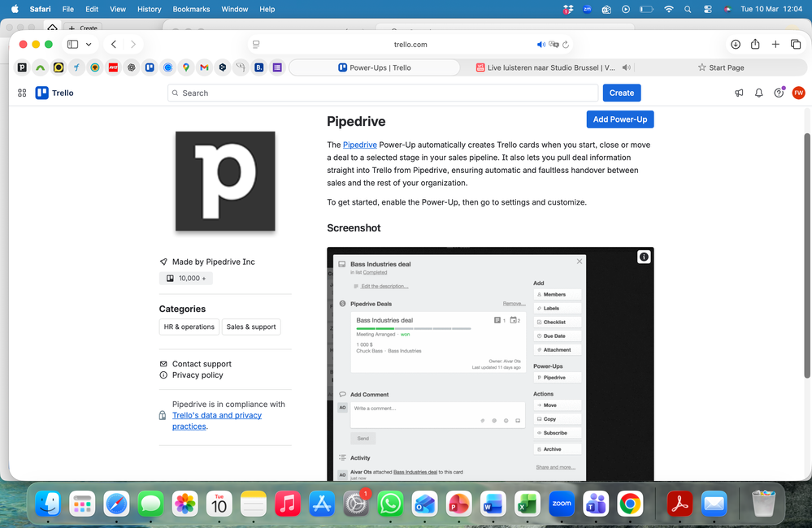Screen dimensions: 812x528
Task: Click the trello.com address bar
Action: click(x=410, y=45)
